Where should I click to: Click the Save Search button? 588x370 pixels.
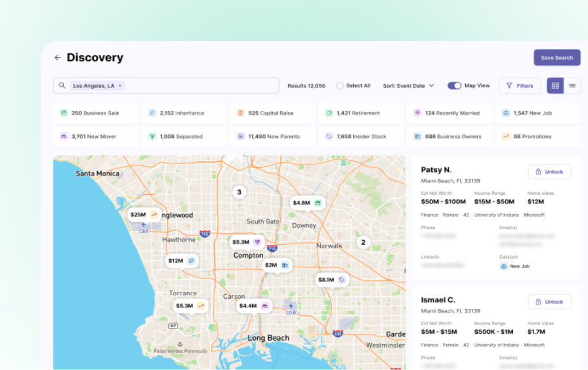tap(556, 57)
